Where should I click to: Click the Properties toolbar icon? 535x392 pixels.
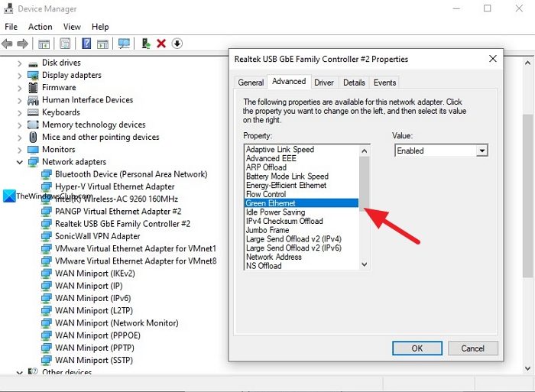coord(65,44)
